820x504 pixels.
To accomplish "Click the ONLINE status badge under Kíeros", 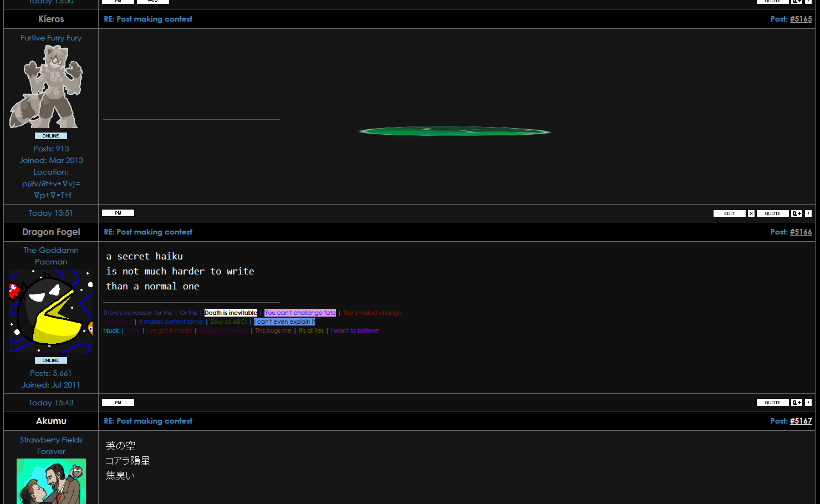I will pos(51,136).
